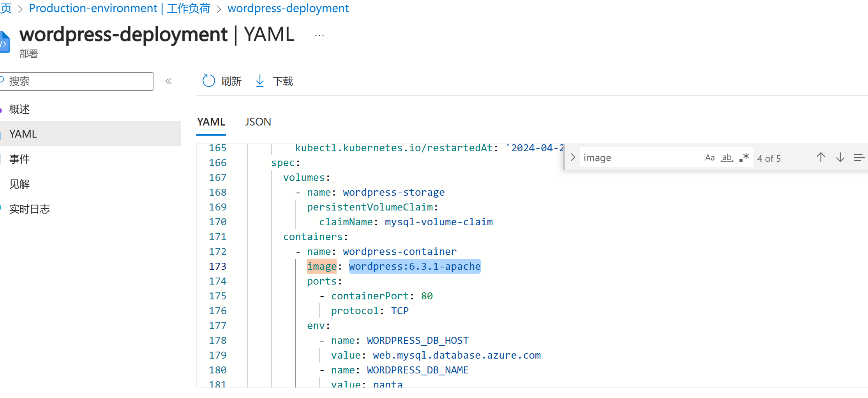This screenshot has height=398, width=868.
Task: Go to next match arrow
Action: 840,157
